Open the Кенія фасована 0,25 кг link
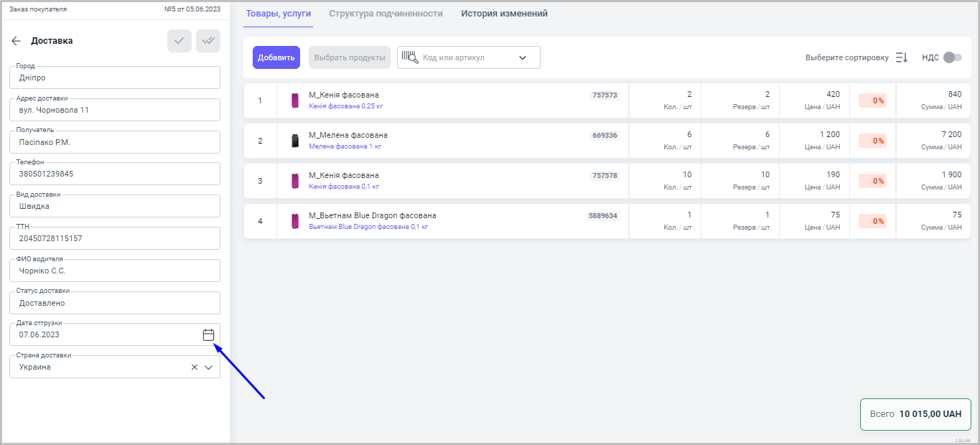 click(345, 106)
